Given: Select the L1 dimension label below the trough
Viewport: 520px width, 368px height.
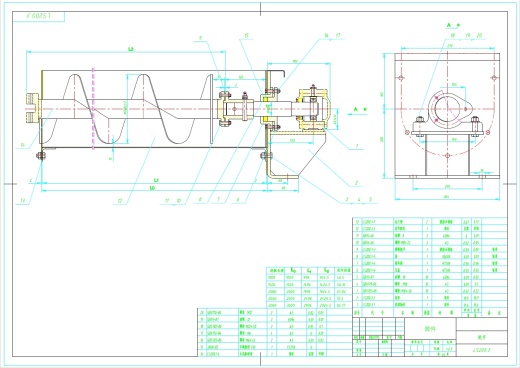Looking at the screenshot, I should (156, 180).
